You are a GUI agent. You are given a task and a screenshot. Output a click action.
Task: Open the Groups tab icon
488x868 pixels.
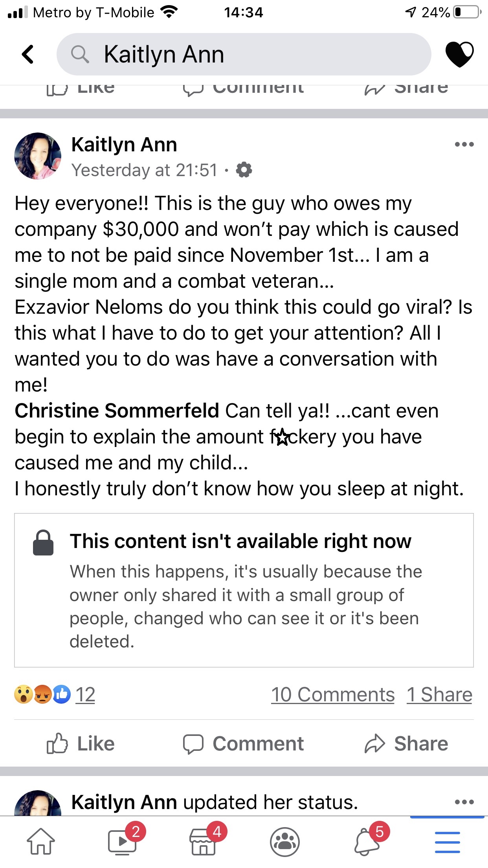click(x=285, y=842)
